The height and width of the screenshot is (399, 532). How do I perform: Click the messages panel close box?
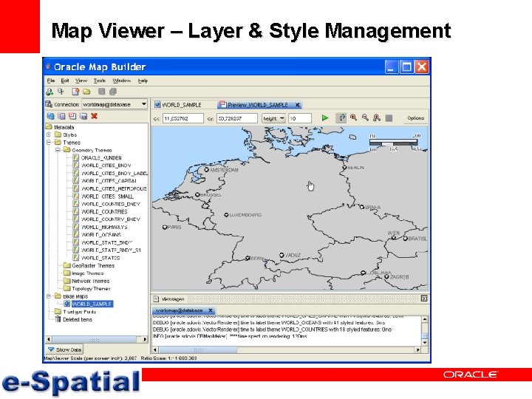tap(424, 299)
